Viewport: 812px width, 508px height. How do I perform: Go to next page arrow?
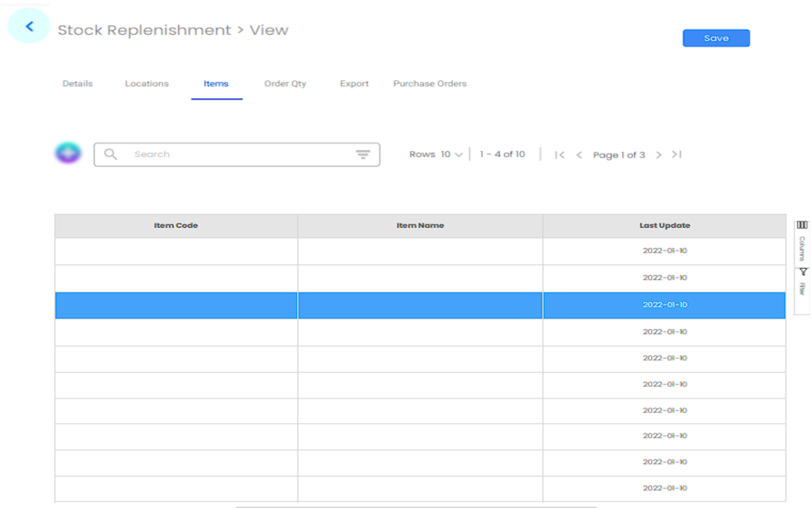click(658, 155)
